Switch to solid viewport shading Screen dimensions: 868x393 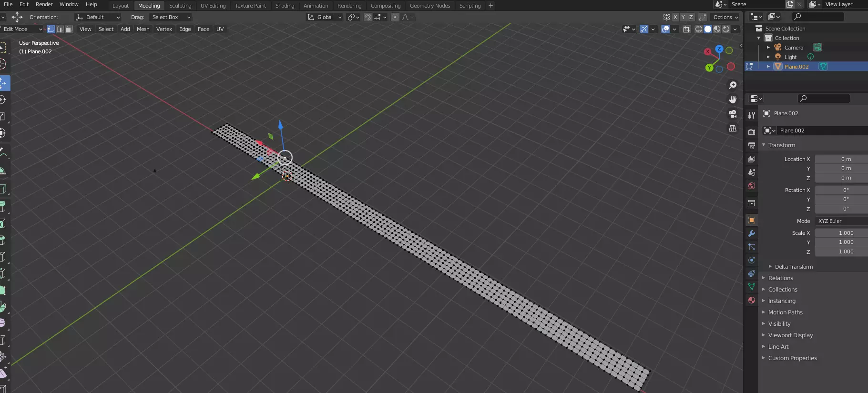coord(708,29)
